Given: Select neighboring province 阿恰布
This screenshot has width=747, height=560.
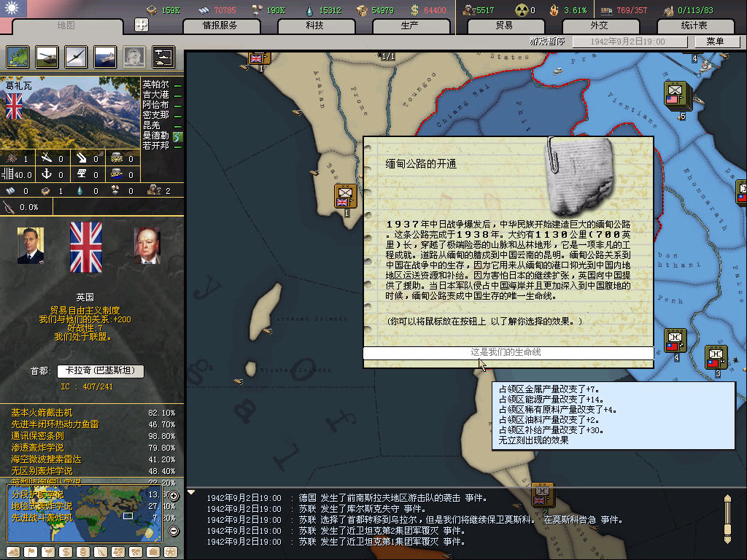Looking at the screenshot, I should point(156,105).
